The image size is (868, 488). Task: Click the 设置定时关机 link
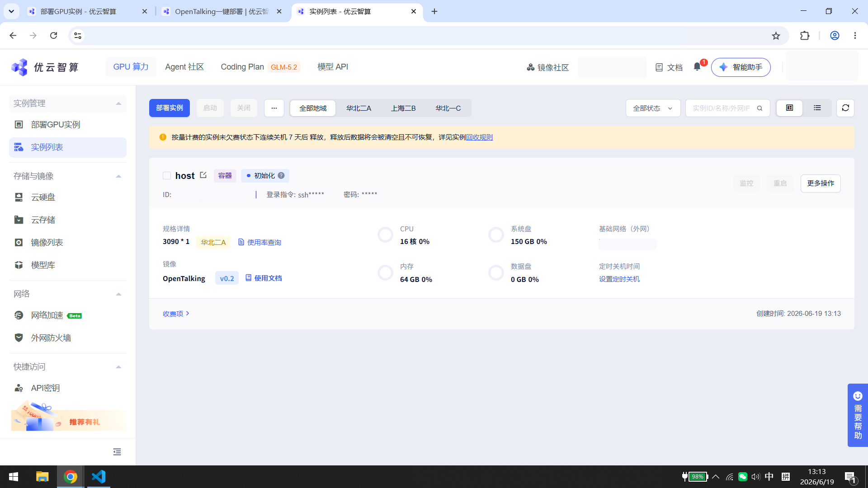pos(619,279)
